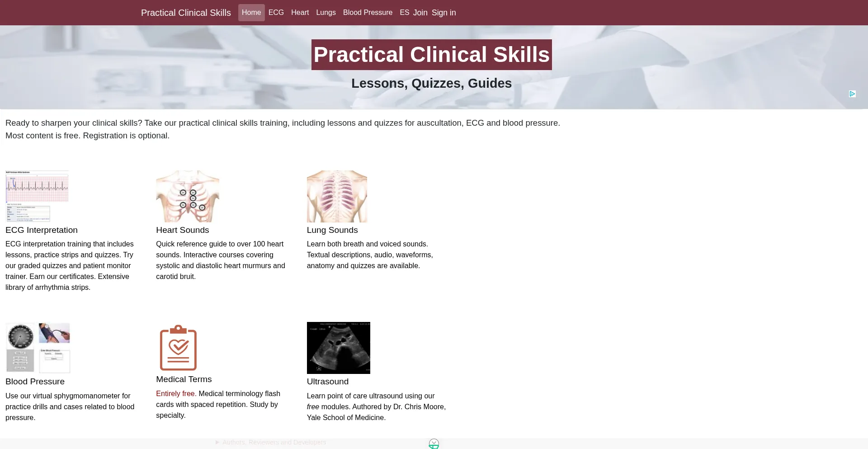The width and height of the screenshot is (868, 449).
Task: Click the AdChoices triangle icon on the right
Action: (852, 94)
